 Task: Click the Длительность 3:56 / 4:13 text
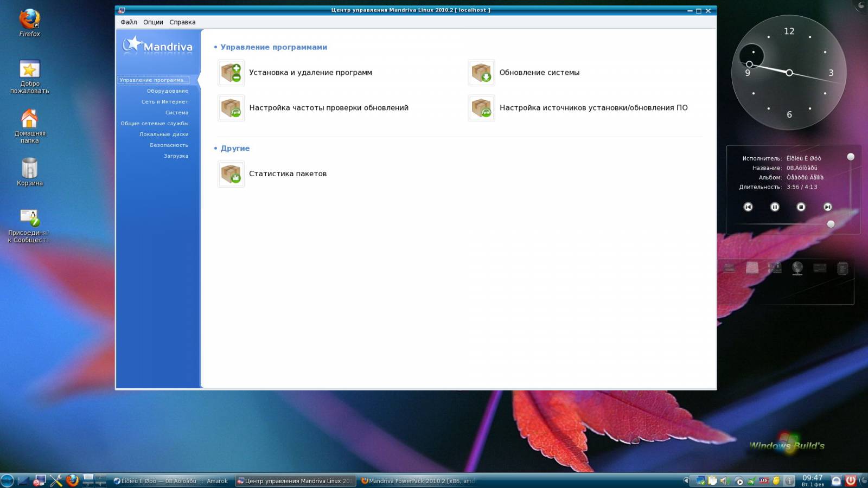pyautogui.click(x=778, y=187)
